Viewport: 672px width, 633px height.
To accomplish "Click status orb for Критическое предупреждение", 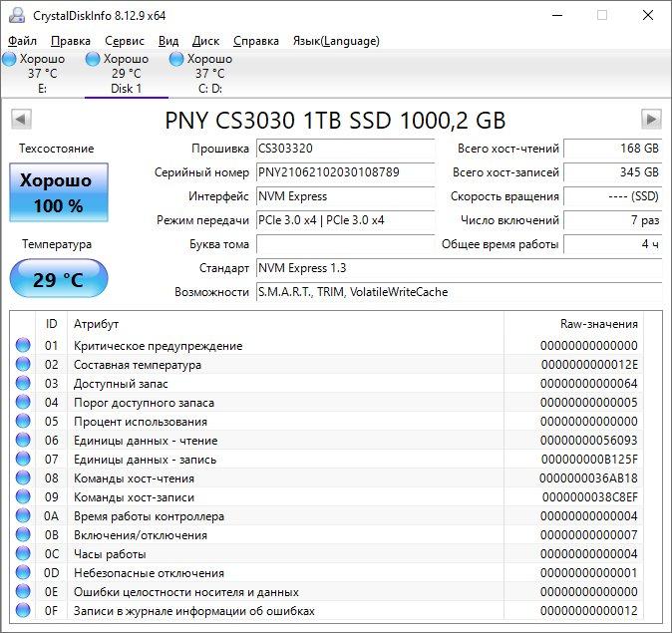I will pos(23,345).
